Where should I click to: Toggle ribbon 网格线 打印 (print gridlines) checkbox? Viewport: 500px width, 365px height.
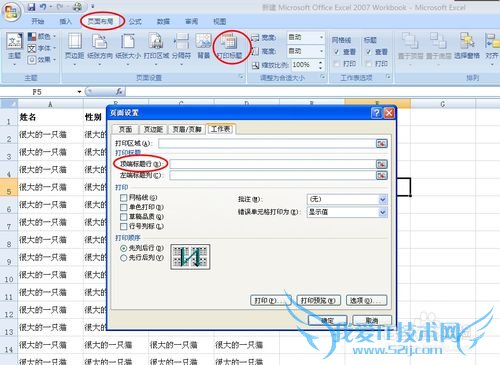tap(337, 64)
